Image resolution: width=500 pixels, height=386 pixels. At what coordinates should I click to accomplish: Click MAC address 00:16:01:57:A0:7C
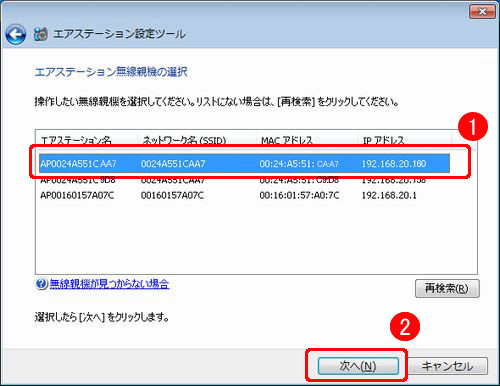(299, 195)
